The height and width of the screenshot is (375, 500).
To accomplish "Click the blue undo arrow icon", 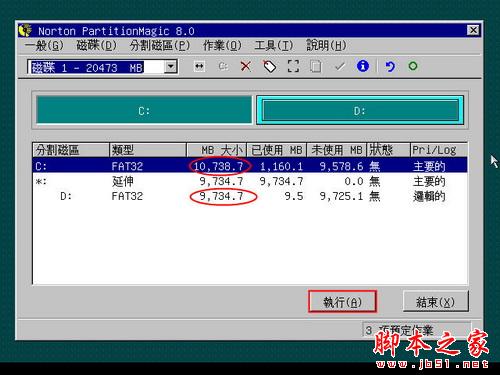I will click(x=390, y=66).
